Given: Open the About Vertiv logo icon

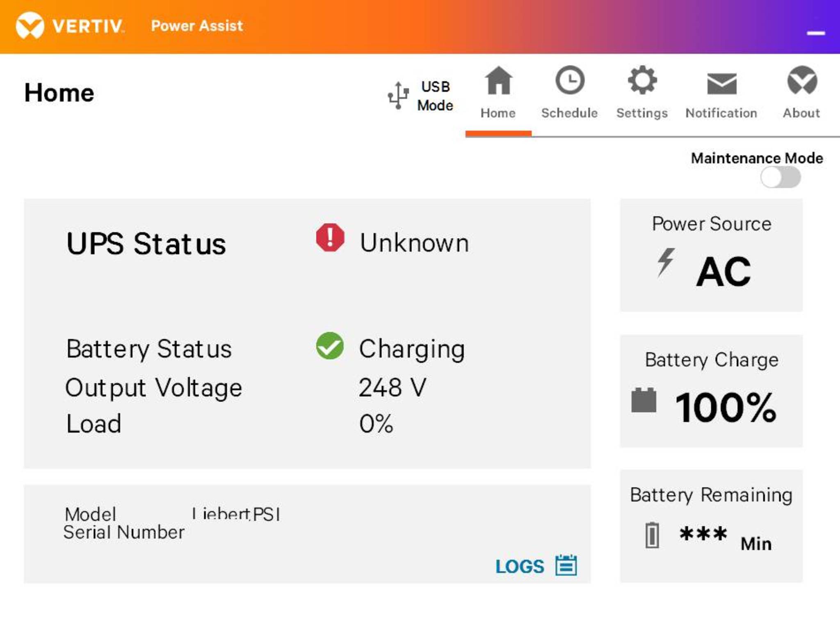Looking at the screenshot, I should click(802, 80).
